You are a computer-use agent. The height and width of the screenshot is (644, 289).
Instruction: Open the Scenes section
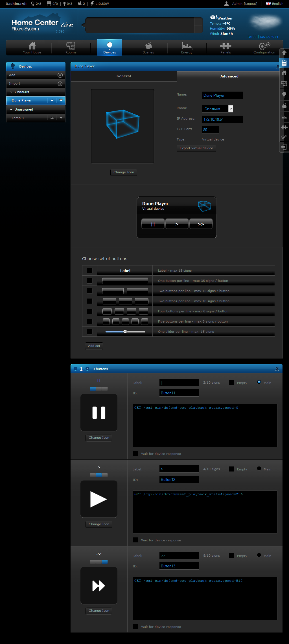[x=148, y=47]
